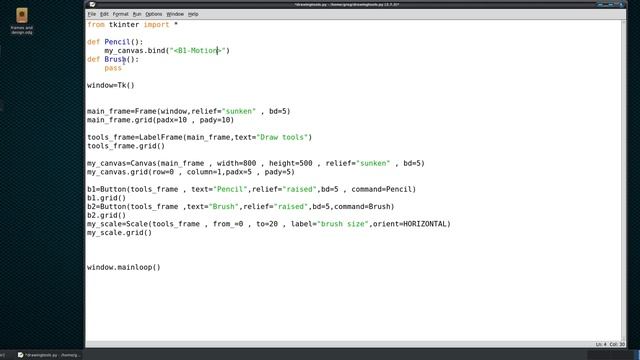Click on the 'def Brush():' line
Screen dimensions: 640x360
point(113,59)
